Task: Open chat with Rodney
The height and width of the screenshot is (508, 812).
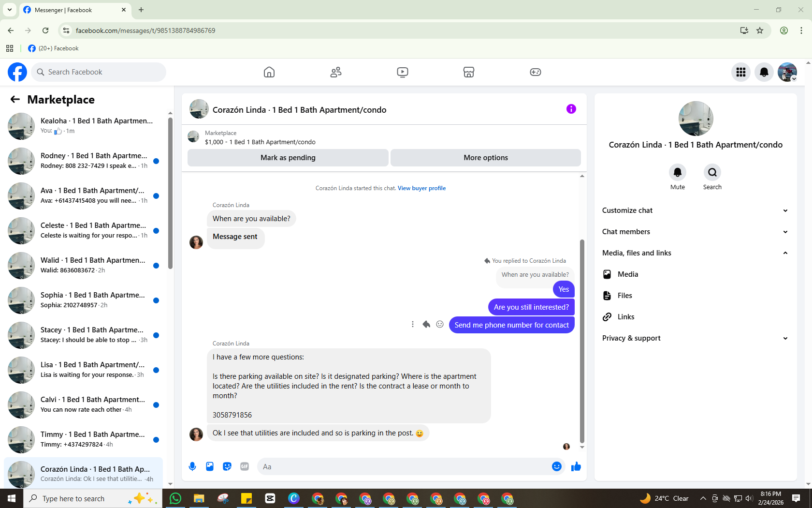Action: click(83, 161)
